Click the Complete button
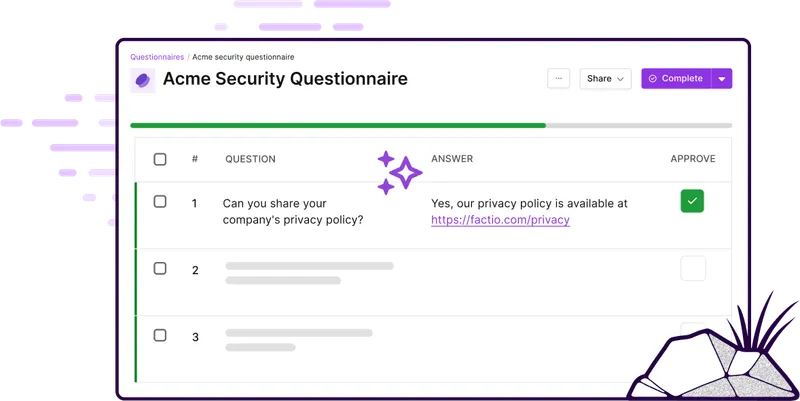The height and width of the screenshot is (401, 800). pos(676,79)
